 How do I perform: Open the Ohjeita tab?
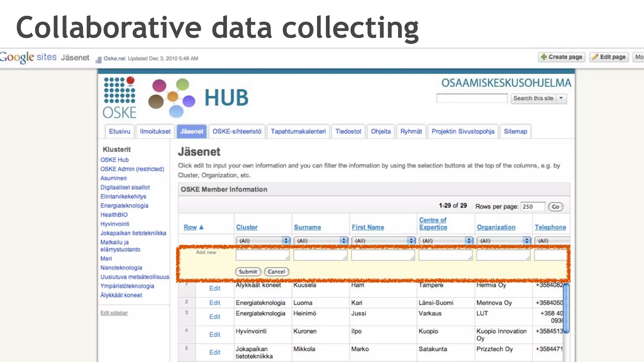pos(381,131)
